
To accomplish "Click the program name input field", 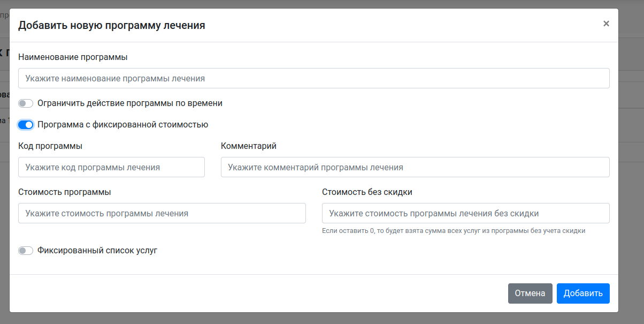I will (313, 78).
